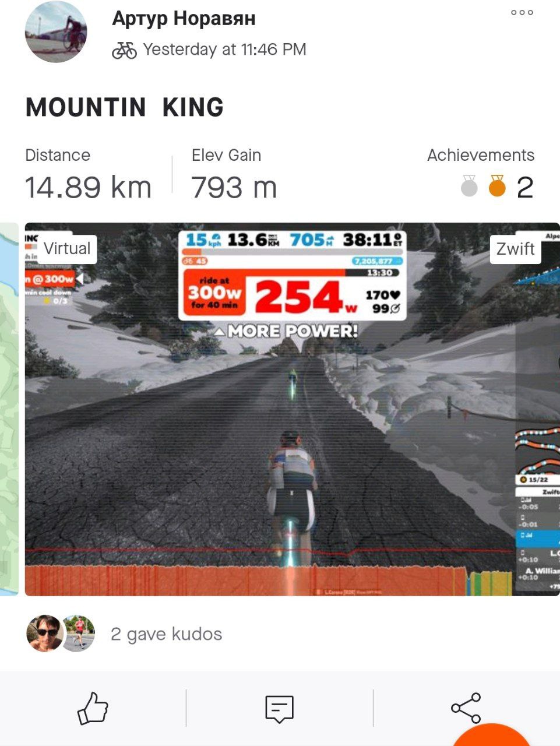560x746 pixels.
Task: Open the three-dot options menu
Action: point(522,13)
